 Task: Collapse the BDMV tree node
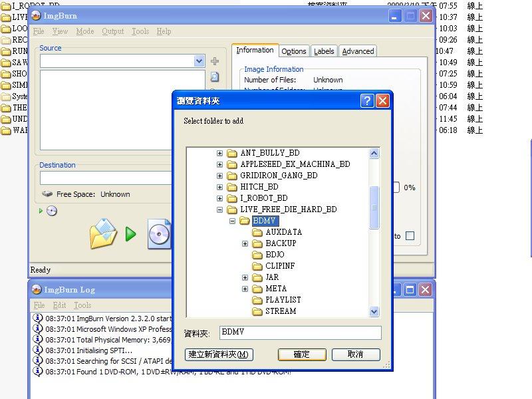point(232,221)
